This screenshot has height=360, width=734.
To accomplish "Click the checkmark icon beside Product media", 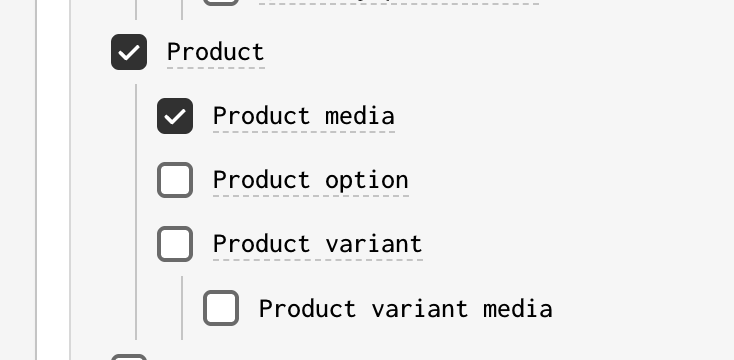I will click(175, 117).
